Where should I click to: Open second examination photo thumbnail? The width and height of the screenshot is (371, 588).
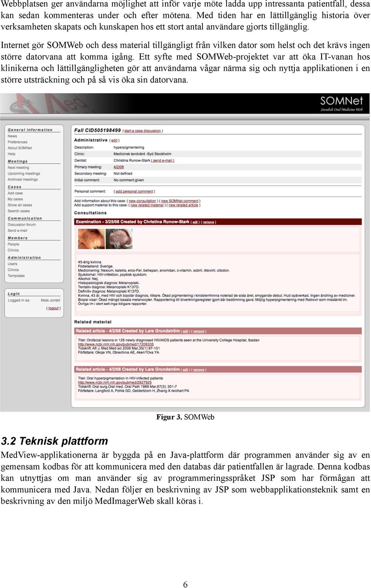pos(119,238)
